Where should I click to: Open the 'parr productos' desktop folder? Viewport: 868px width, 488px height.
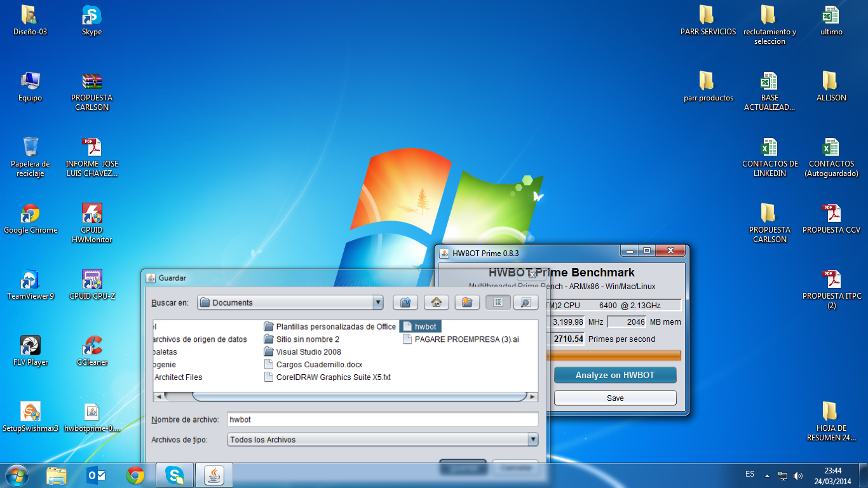pos(708,86)
